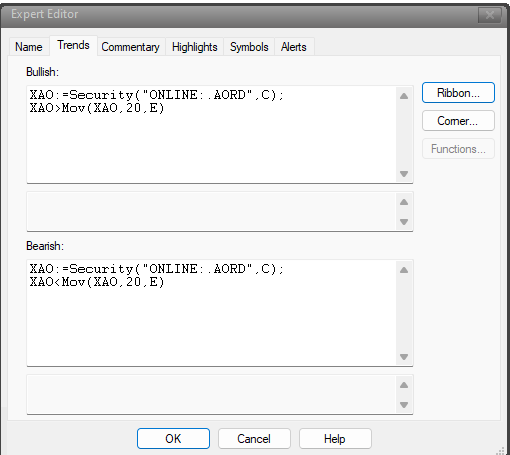Click up arrow of Bearish formula scrollbar

404,270
